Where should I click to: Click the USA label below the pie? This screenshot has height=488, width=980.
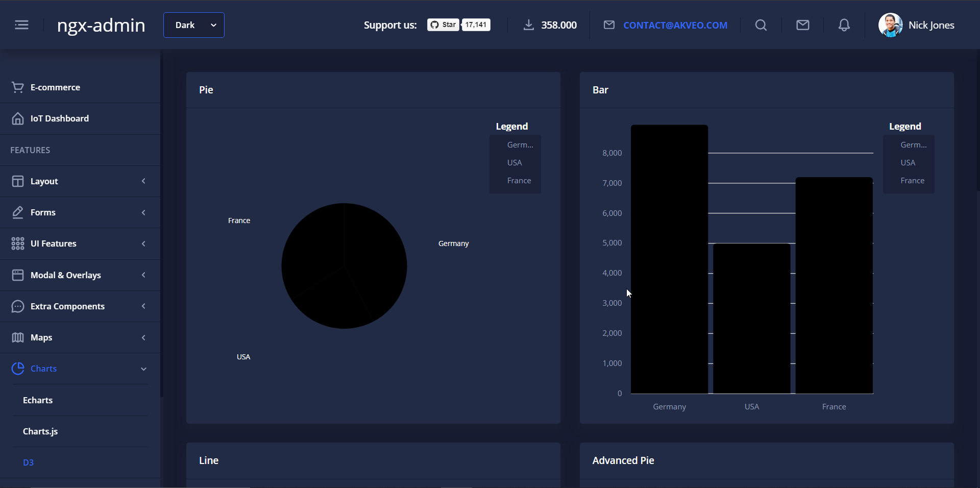[243, 357]
